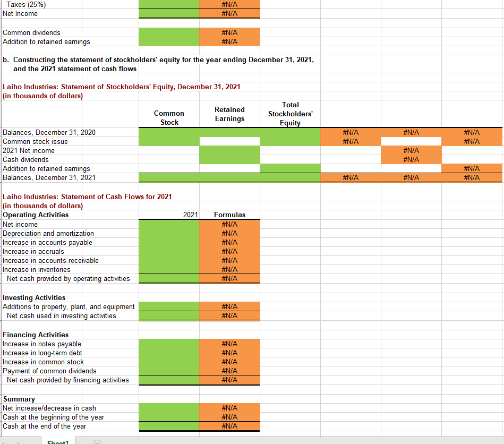Select the Common Stock column header cell
This screenshot has height=444, width=504.
tap(169, 113)
